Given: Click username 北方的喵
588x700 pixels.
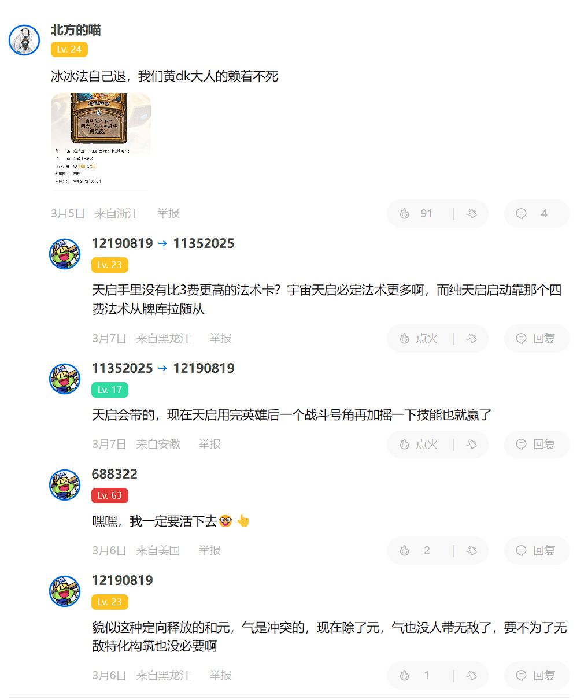Looking at the screenshot, I should tap(76, 30).
